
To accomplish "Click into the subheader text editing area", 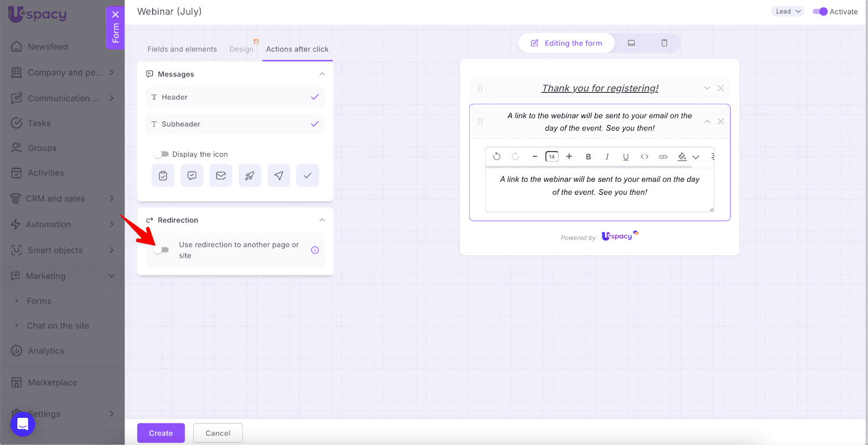I will [599, 186].
